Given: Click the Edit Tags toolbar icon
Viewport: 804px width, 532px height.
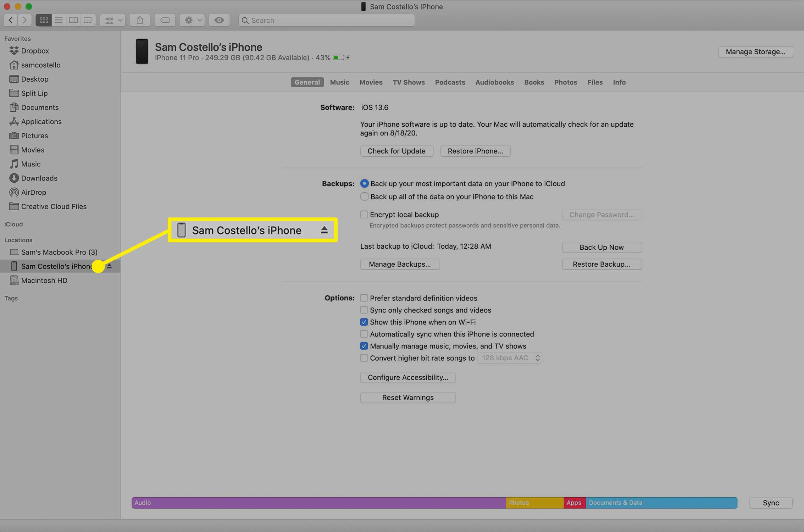Looking at the screenshot, I should pyautogui.click(x=165, y=20).
